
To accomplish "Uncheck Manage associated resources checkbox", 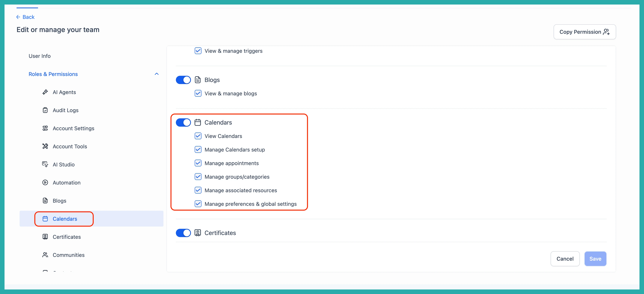I will click(198, 190).
